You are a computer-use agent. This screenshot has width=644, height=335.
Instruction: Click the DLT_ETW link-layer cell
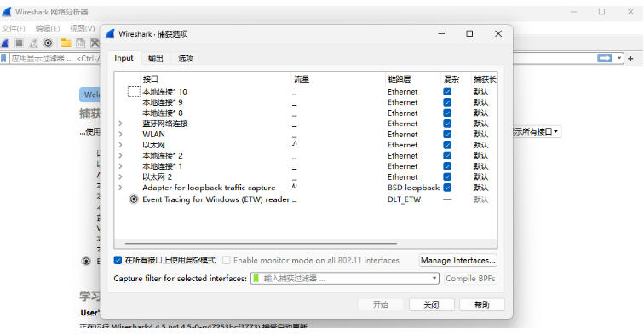(404, 199)
